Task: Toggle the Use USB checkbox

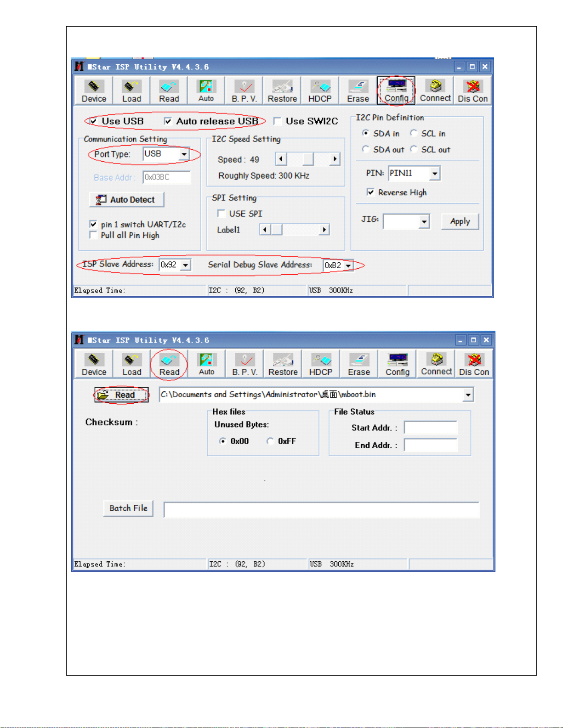Action: [93, 121]
